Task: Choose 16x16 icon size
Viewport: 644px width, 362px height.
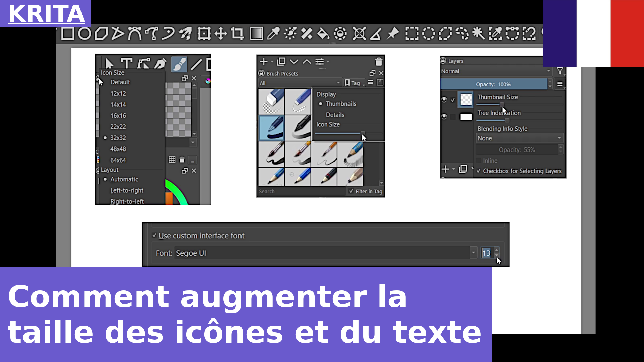Action: [118, 116]
